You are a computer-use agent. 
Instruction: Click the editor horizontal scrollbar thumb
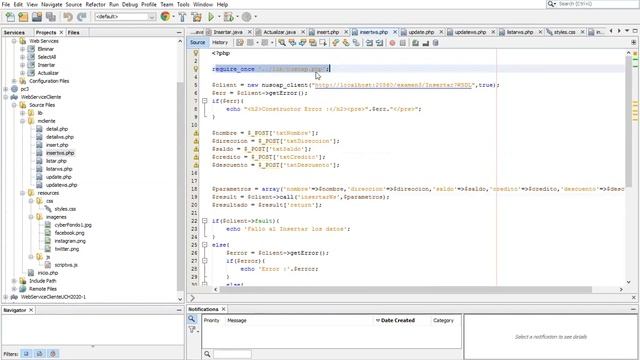405,289
